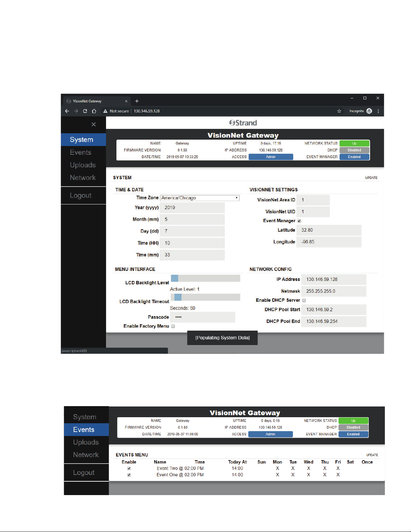Select the VisionNet Gateway browser tab

[97, 101]
